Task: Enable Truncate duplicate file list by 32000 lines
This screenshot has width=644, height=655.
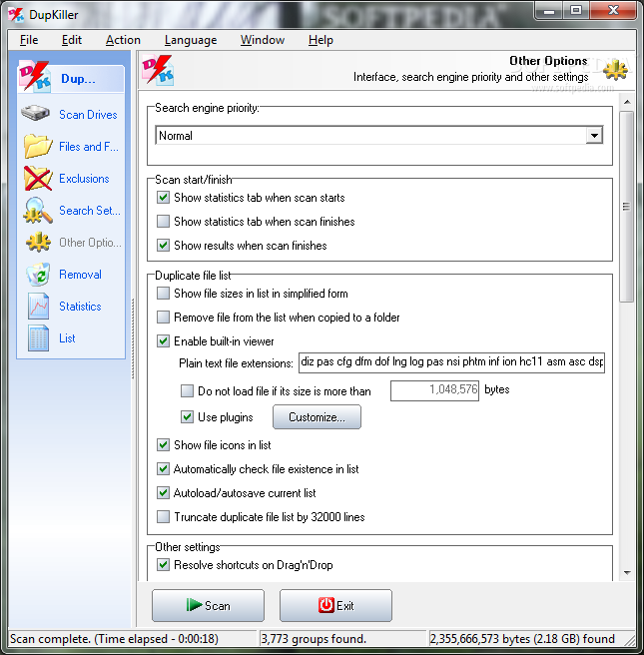Action: pyautogui.click(x=163, y=517)
